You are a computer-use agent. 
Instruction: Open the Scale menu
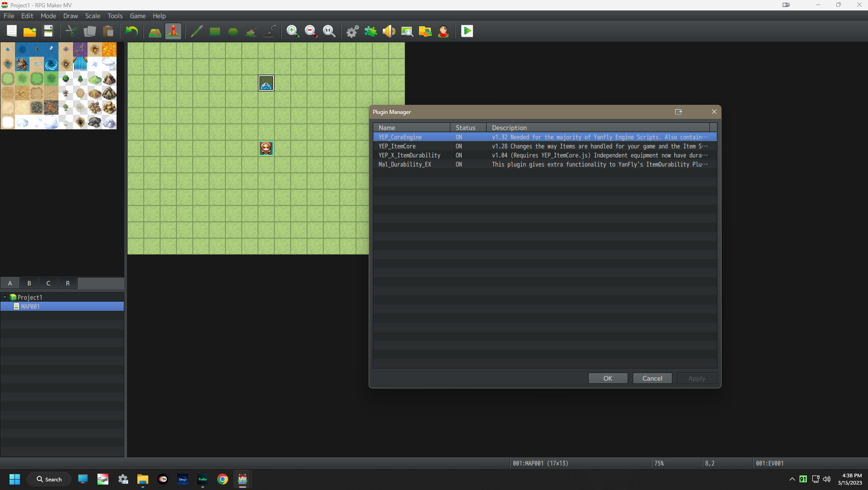click(93, 16)
